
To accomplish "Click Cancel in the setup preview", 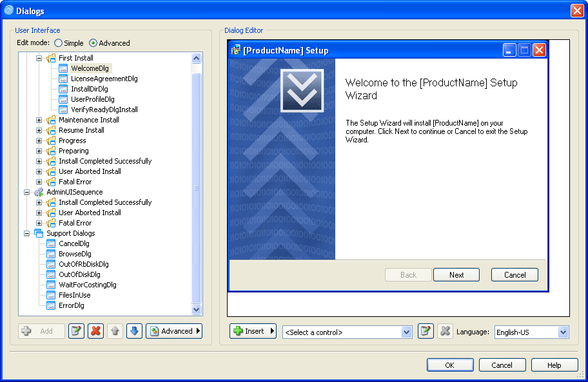I will coord(515,275).
